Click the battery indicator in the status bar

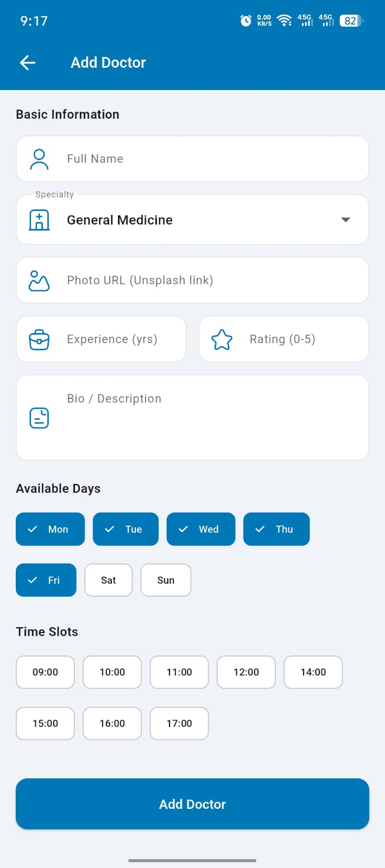pyautogui.click(x=350, y=21)
